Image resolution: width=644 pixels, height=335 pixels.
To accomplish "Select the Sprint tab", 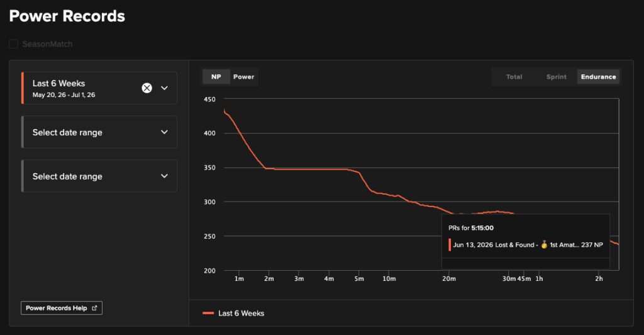I will point(556,77).
